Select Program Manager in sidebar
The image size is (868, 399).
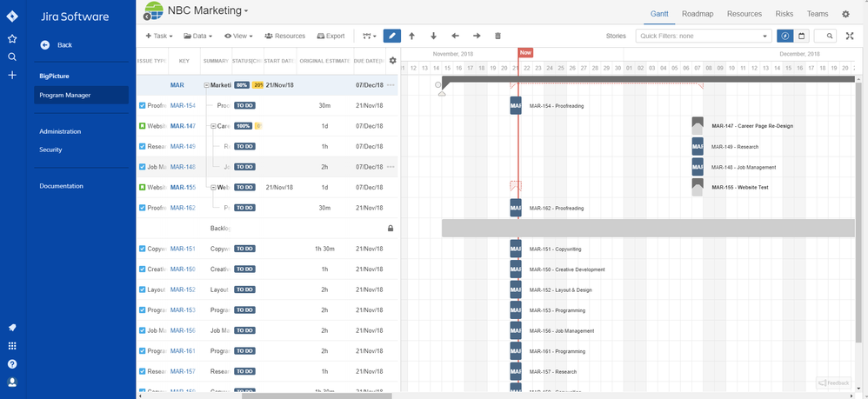82,95
